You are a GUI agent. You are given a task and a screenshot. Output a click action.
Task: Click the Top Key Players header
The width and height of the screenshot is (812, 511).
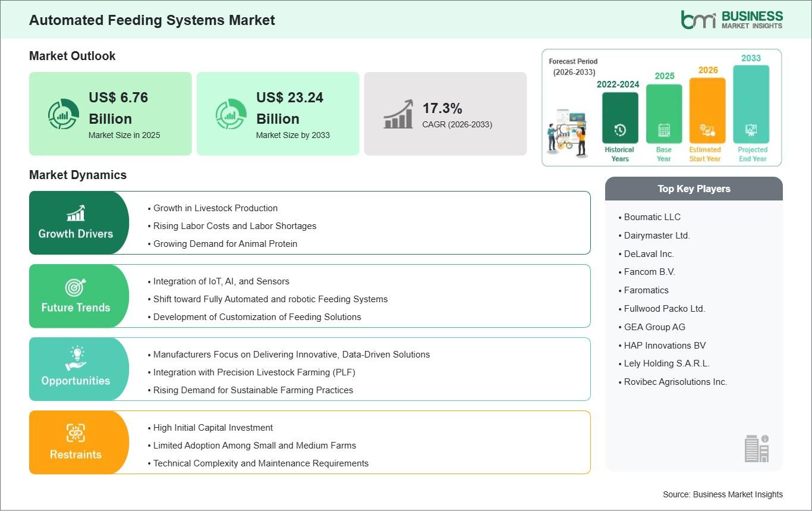click(694, 189)
